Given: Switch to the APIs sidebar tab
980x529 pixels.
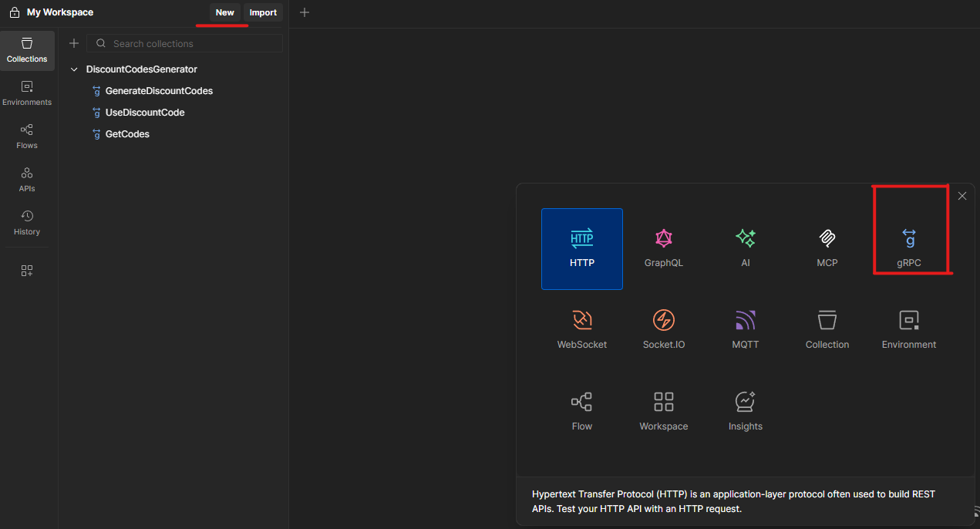Looking at the screenshot, I should [27, 180].
